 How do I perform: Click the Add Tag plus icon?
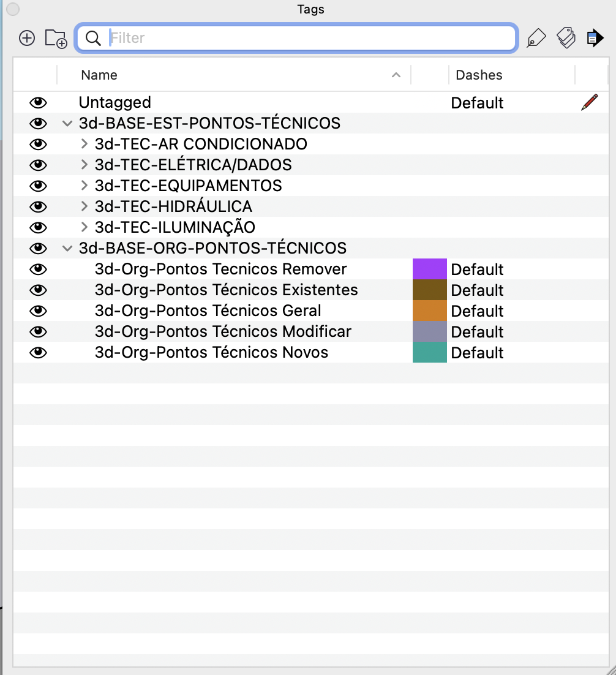point(27,38)
